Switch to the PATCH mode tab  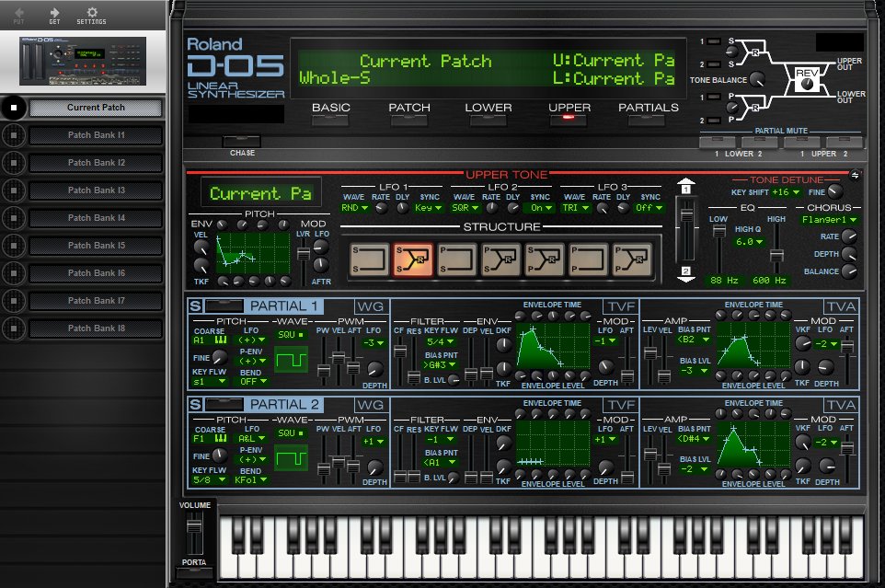409,120
